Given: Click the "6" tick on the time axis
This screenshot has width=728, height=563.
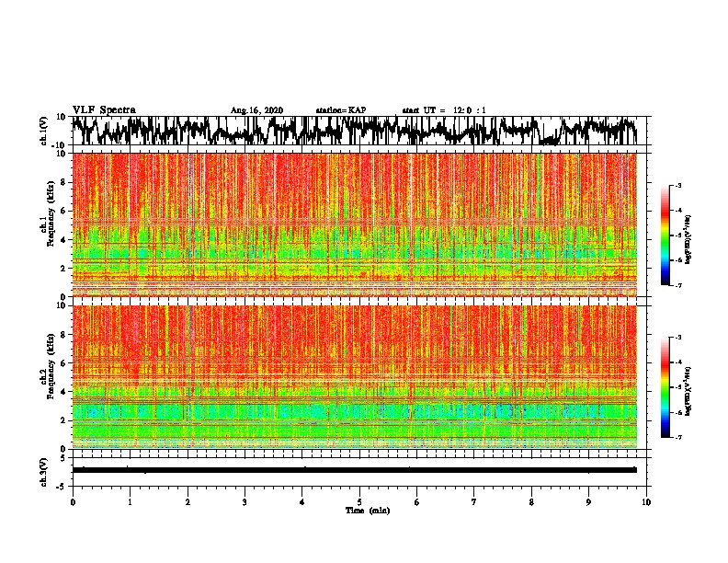Looking at the screenshot, I should point(417,502).
